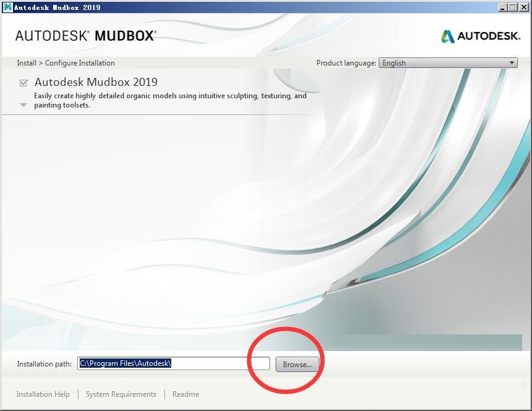Open the Product language dropdown
This screenshot has width=532, height=411.
(448, 63)
